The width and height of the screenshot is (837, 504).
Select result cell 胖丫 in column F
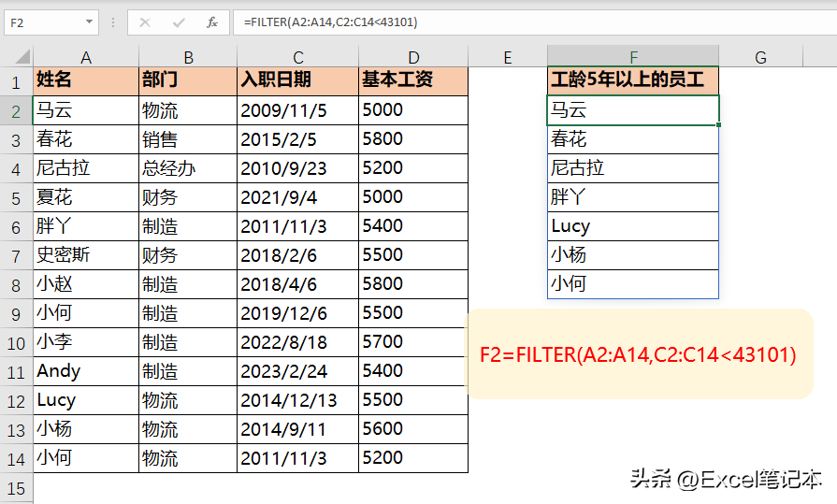click(633, 197)
